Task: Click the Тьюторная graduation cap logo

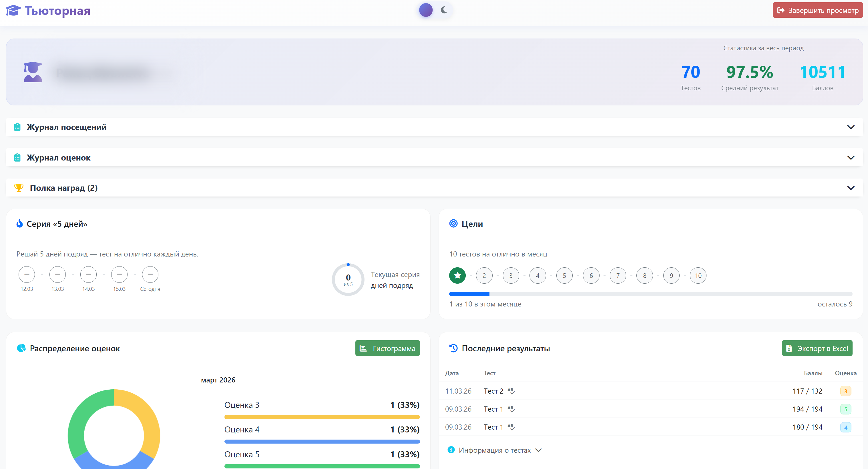Action: pyautogui.click(x=13, y=11)
